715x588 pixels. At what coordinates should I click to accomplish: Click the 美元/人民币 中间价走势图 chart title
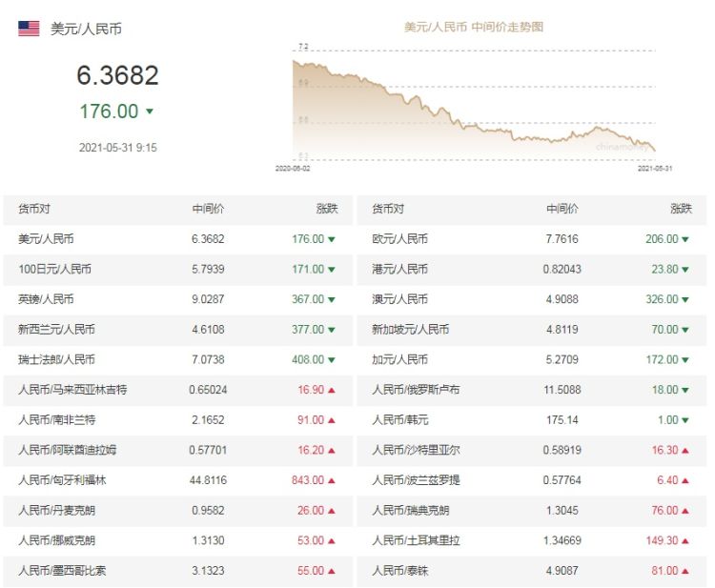coord(474,28)
